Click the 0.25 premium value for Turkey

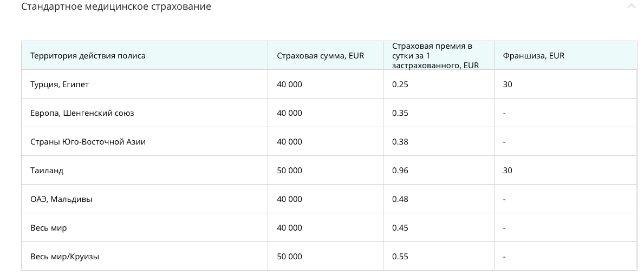tap(400, 84)
